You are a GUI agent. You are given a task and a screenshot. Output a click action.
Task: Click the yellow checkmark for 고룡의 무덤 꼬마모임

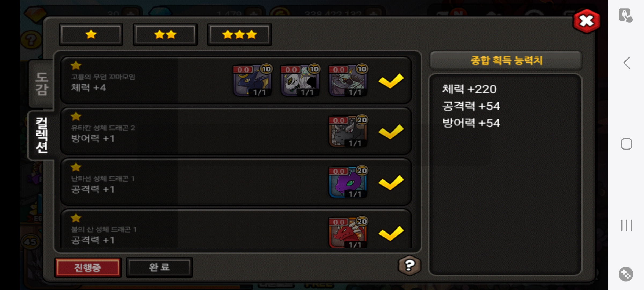pos(391,81)
